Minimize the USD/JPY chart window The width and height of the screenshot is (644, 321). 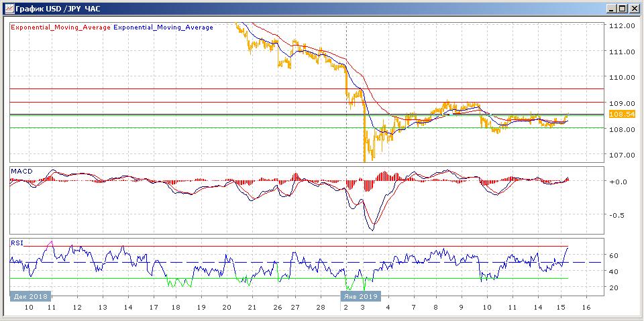611,8
